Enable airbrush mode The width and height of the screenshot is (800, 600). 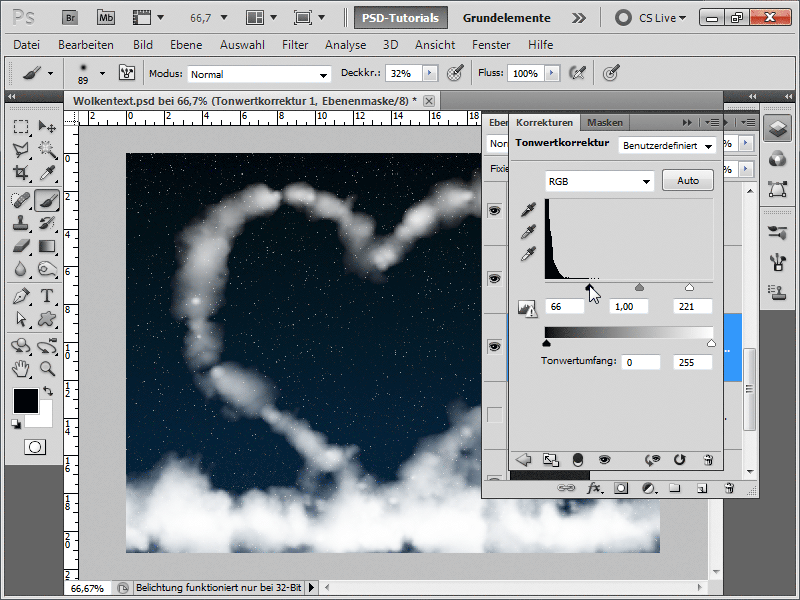[577, 73]
